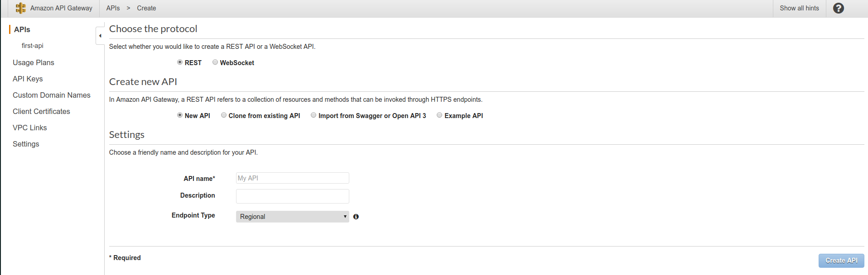Click the Create API button

841,261
